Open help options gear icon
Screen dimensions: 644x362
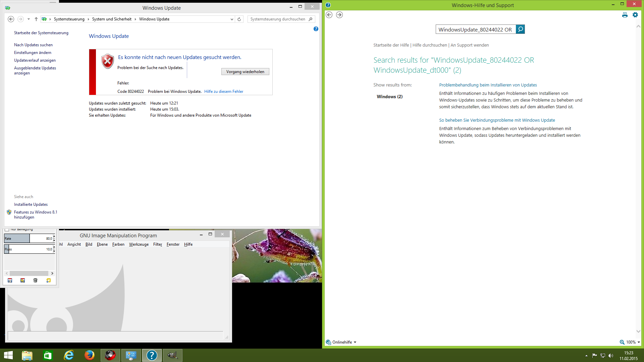[x=635, y=15]
